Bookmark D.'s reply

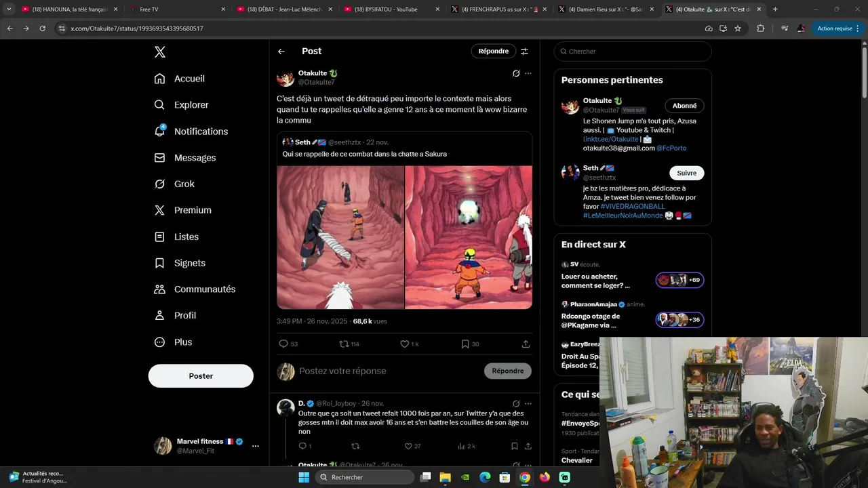[515, 446]
